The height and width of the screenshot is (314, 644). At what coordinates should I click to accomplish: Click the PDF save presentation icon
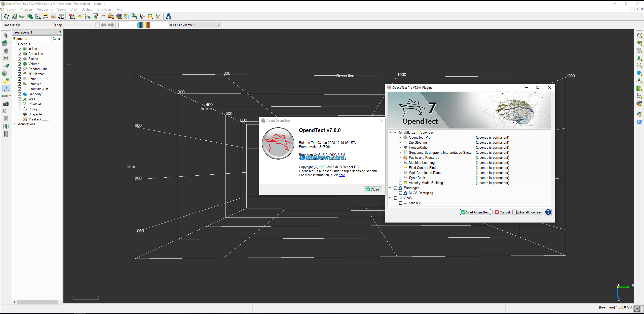click(72, 17)
